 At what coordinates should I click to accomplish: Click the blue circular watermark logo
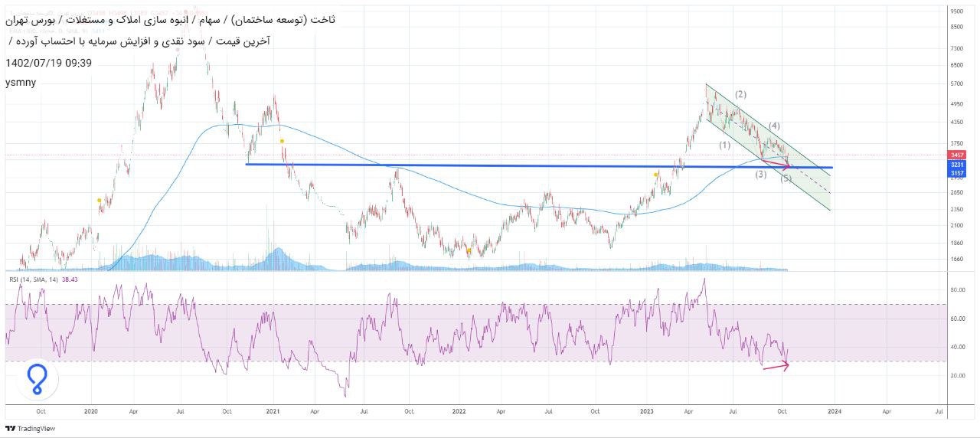(37, 379)
